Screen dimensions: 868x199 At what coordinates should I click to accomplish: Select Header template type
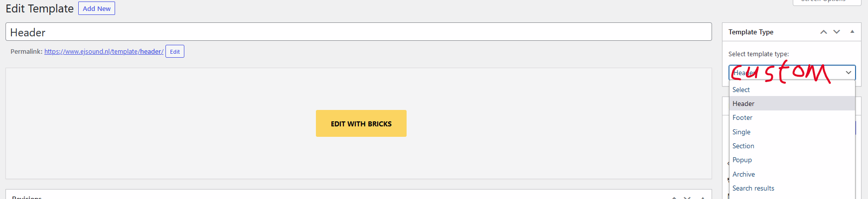[x=743, y=103]
